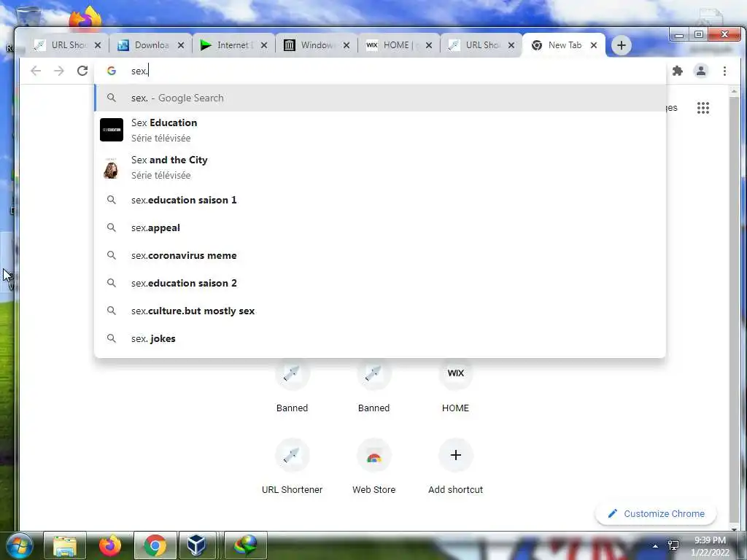Open the Chrome profile avatar
The height and width of the screenshot is (560, 747).
[701, 71]
